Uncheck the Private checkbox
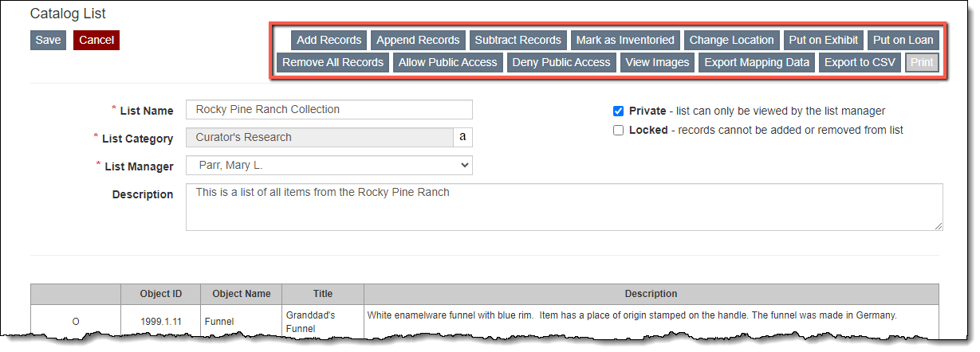Image resolution: width=980 pixels, height=352 pixels. (x=618, y=111)
